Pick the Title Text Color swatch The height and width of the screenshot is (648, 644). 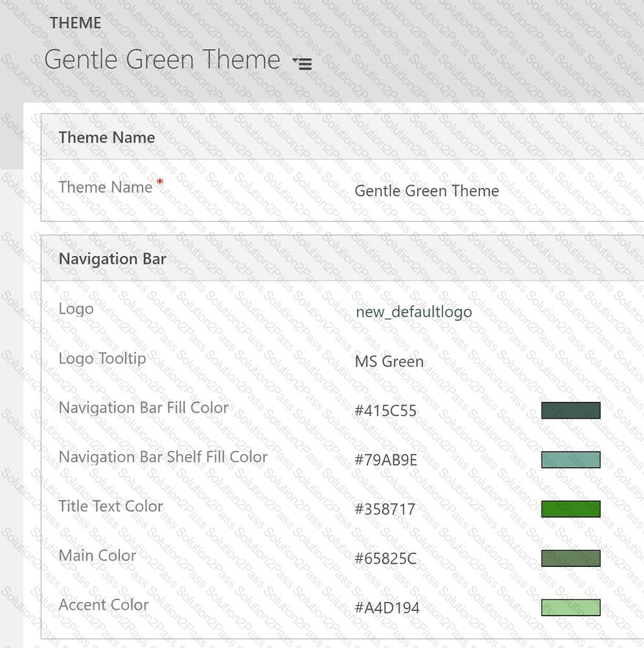click(570, 509)
